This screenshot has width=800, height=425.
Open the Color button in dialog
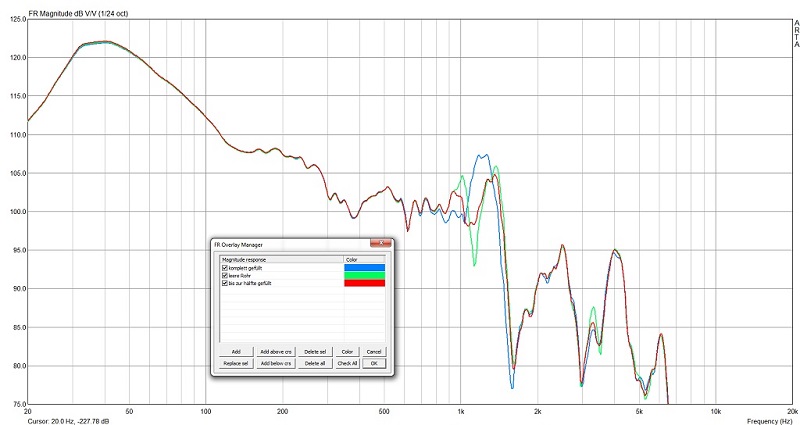pyautogui.click(x=347, y=352)
